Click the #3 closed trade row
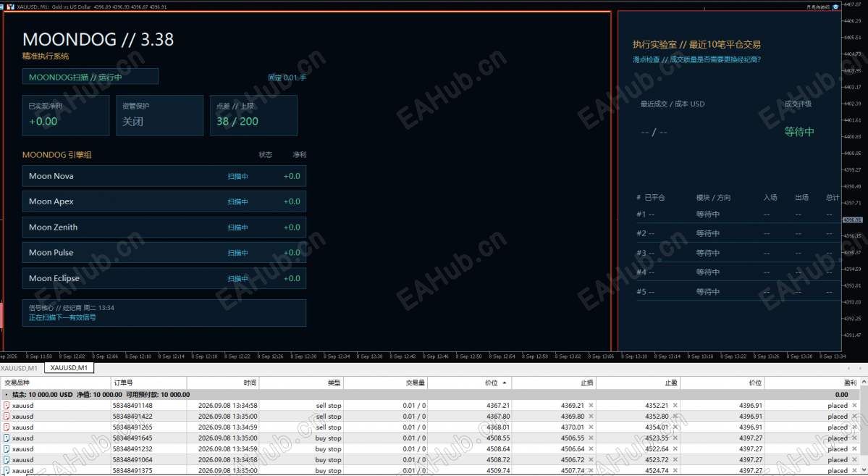868x476 pixels. 738,254
